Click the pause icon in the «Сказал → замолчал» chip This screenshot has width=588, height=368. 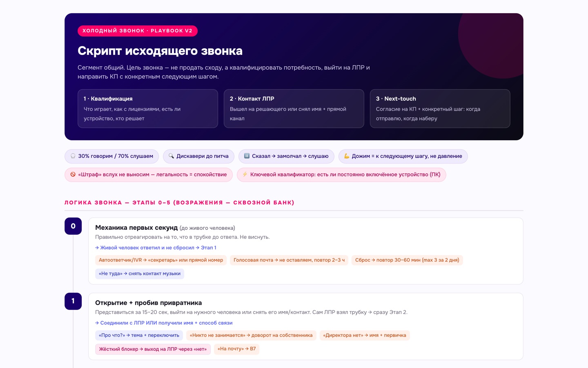[247, 156]
